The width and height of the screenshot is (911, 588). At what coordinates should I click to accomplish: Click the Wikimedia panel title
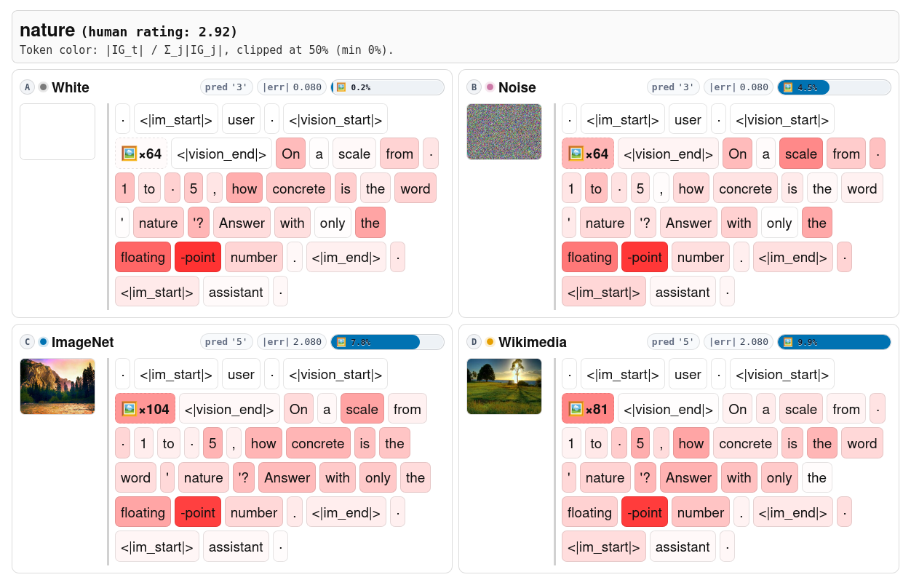533,342
